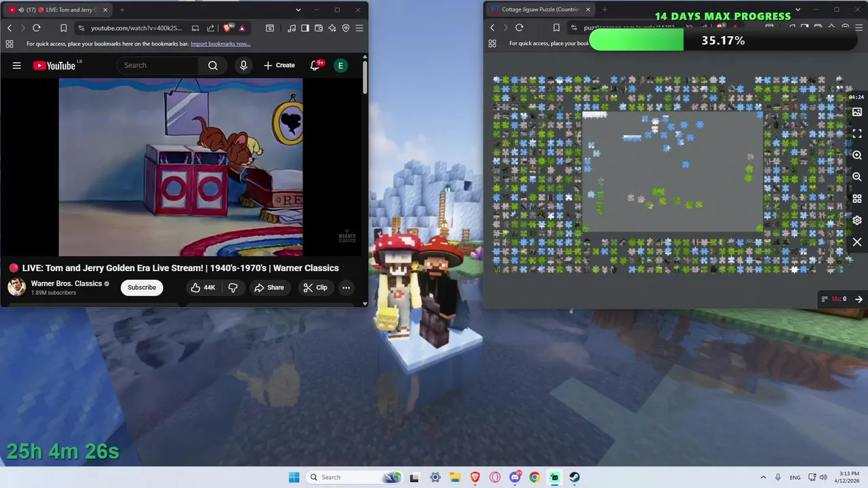
Task: Click the taskbar Search box
Action: click(x=354, y=477)
